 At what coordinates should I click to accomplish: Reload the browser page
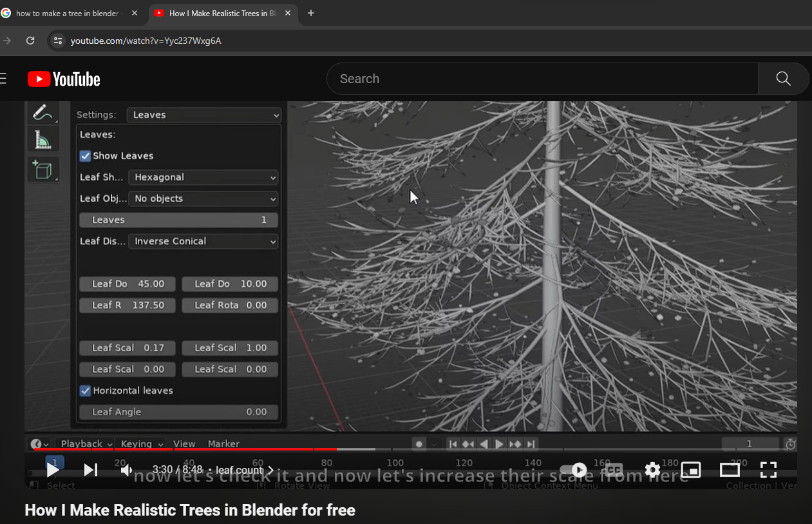click(x=30, y=41)
